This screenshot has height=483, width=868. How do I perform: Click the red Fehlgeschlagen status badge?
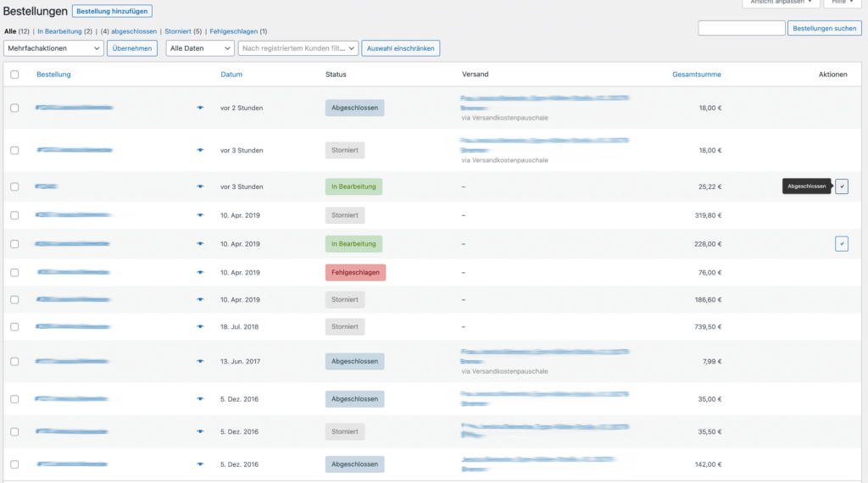tap(355, 272)
